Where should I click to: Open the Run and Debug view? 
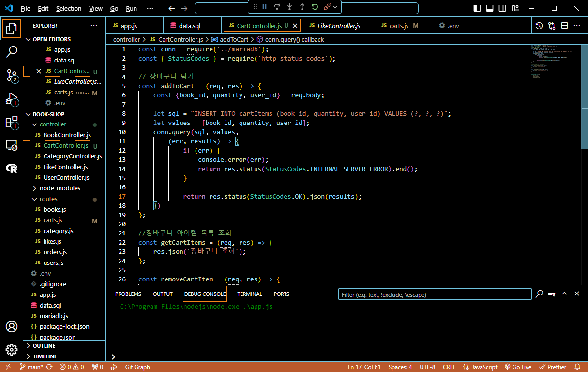12,99
